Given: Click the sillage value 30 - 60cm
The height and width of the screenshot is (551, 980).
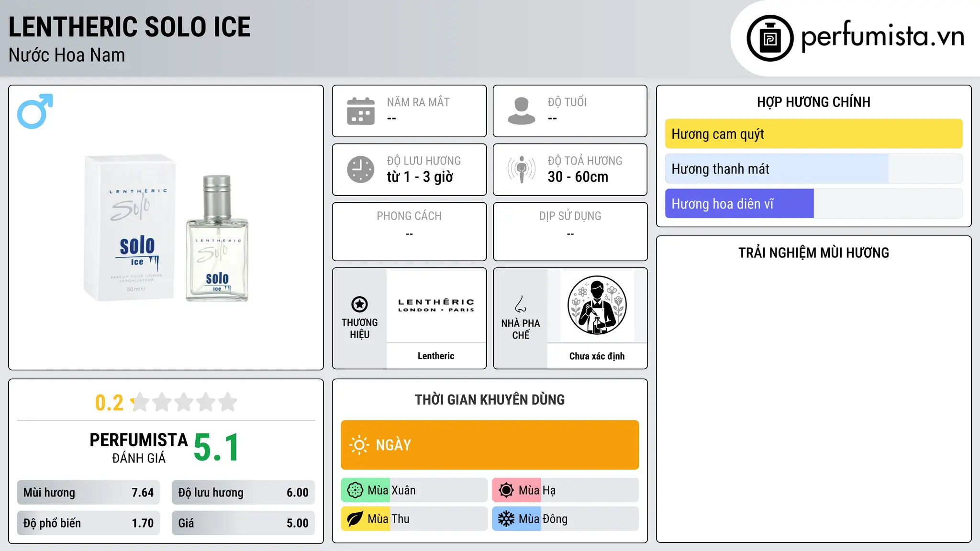Looking at the screenshot, I should point(578,177).
